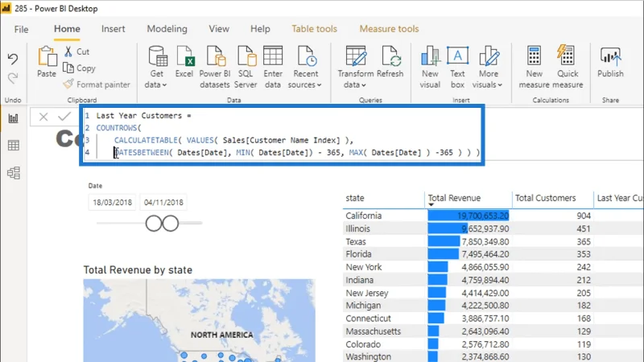Create a Quick measure
The height and width of the screenshot is (362, 644).
pos(568,67)
